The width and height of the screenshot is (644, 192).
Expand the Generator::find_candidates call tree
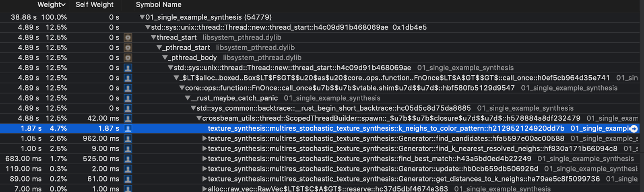tap(204, 138)
